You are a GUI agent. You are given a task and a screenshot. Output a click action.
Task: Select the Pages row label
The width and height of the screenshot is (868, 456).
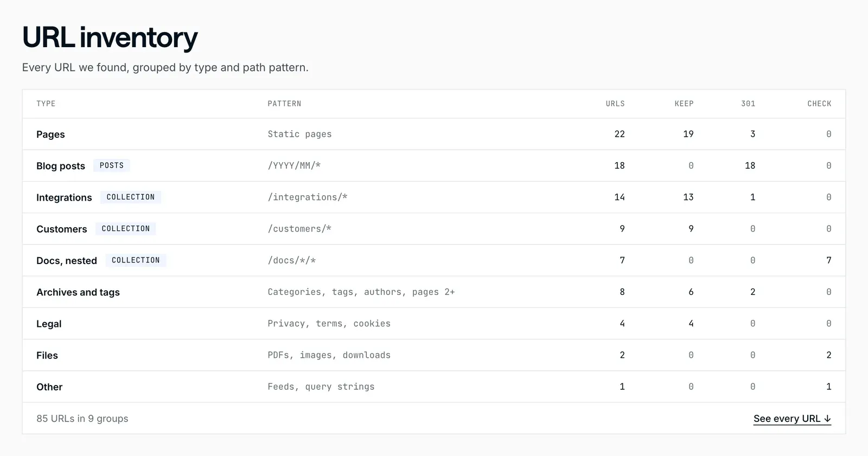click(50, 134)
